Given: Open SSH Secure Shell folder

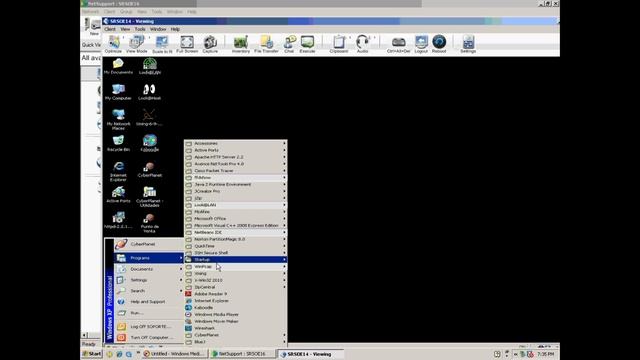Looking at the screenshot, I should point(236,253).
